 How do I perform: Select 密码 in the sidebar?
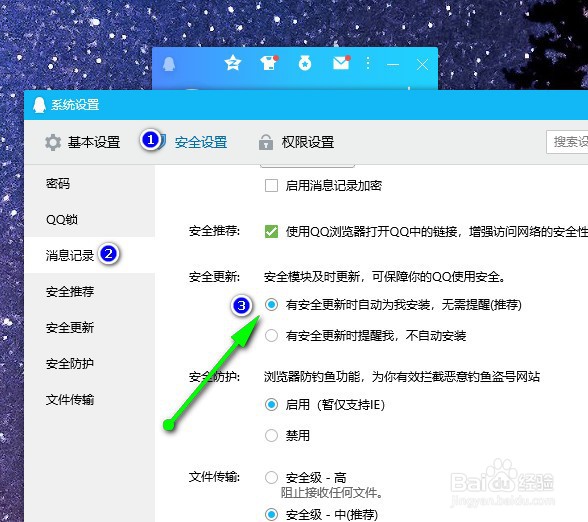point(90,183)
